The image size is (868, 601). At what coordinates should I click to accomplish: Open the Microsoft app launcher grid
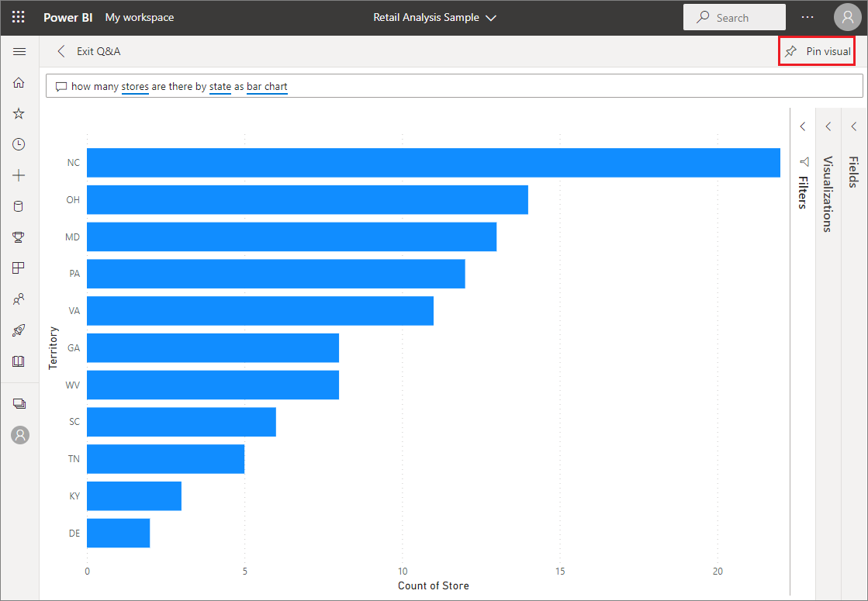(x=17, y=16)
